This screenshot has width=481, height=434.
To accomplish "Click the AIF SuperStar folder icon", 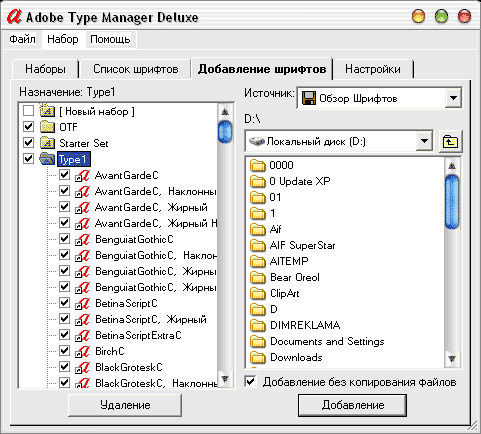I will [x=258, y=245].
